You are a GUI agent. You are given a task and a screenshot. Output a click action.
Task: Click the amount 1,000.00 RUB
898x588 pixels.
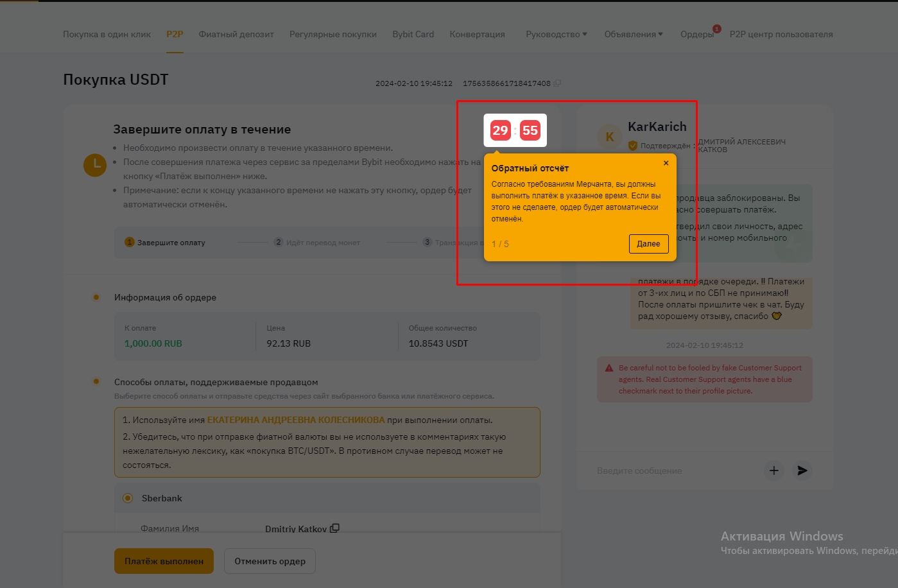pyautogui.click(x=153, y=343)
